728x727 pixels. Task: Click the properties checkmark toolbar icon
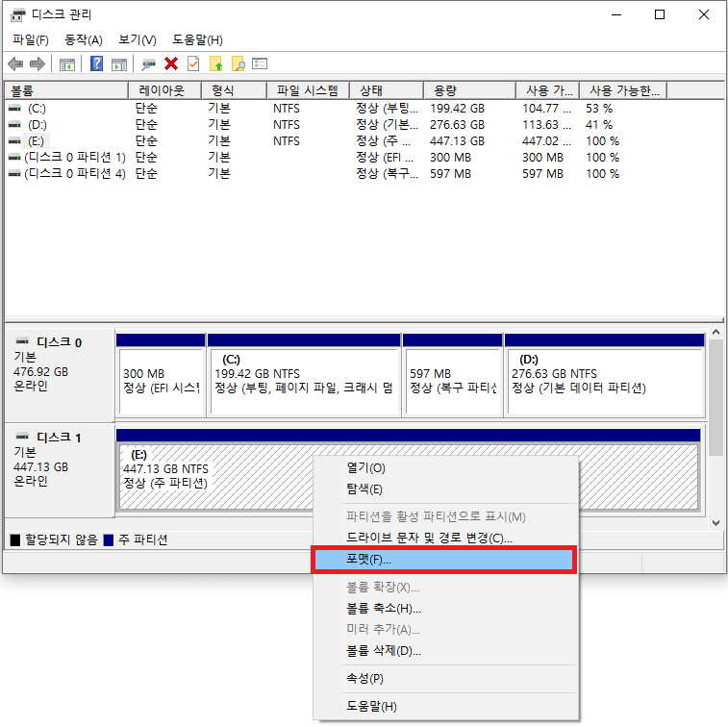(193, 63)
